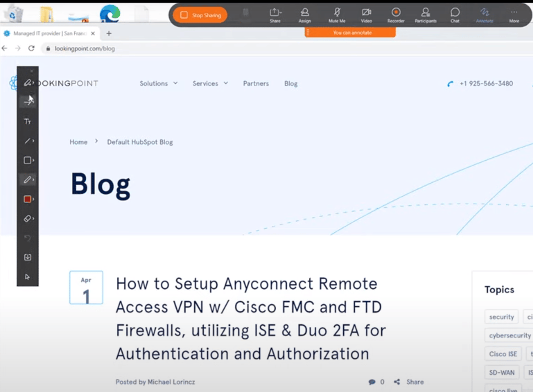Pick the Eraser annotation tool
533x392 pixels.
28,218
